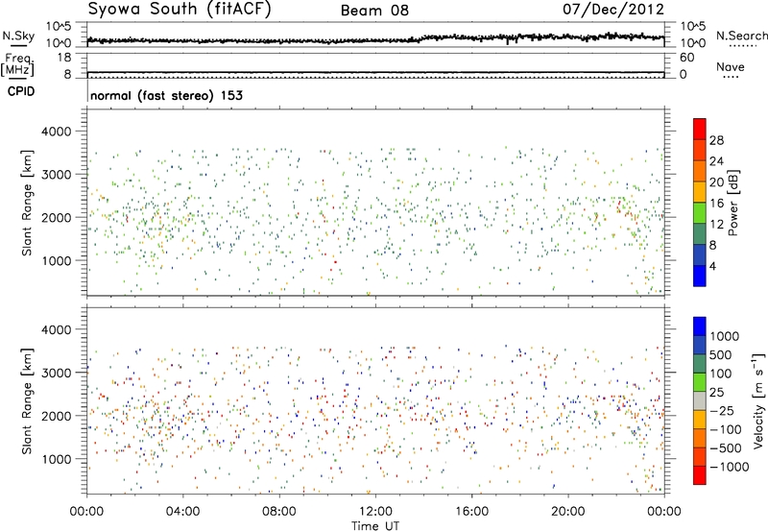
Task: Click the '20' label on the power colorbar
Action: [716, 182]
